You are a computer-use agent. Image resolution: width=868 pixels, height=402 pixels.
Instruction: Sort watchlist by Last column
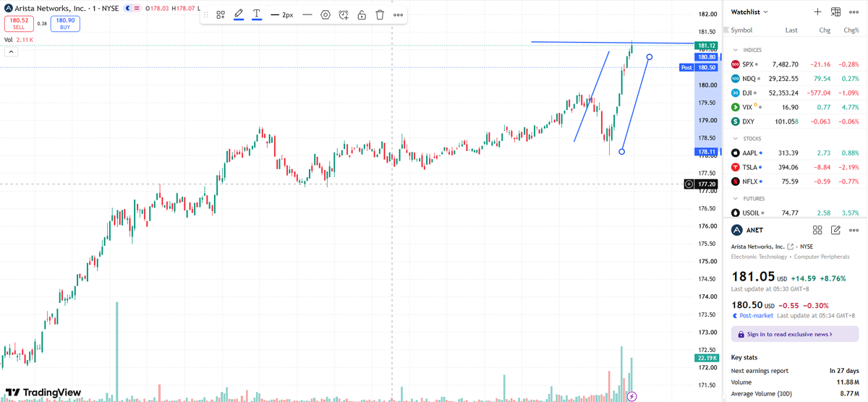tap(791, 30)
